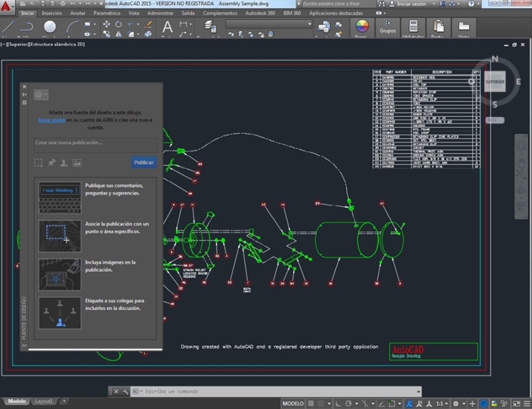Open the Autodesk 360 ribbon tab
The image size is (532, 409).
260,13
